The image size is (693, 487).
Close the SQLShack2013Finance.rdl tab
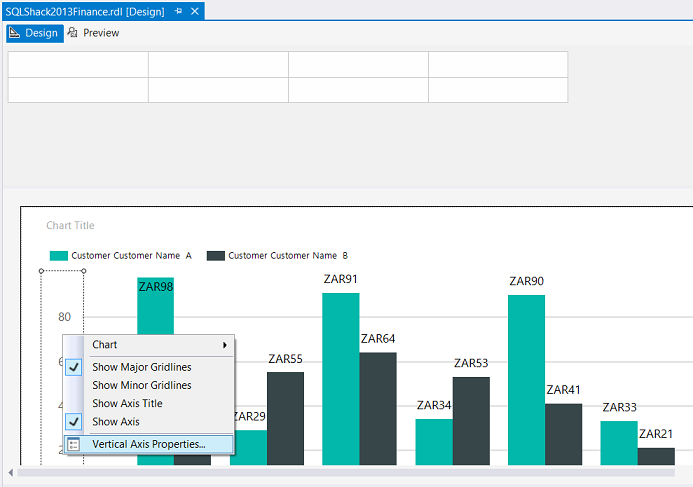195,10
